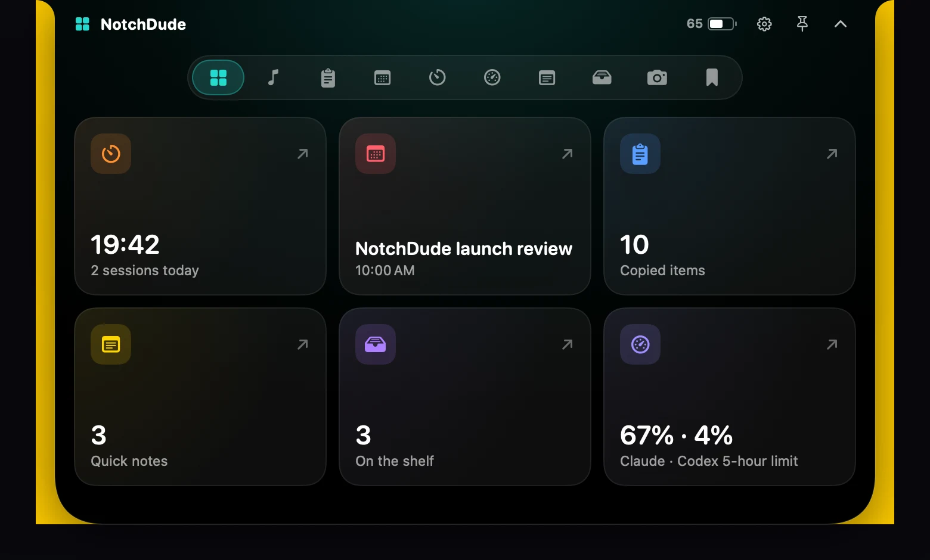930x560 pixels.
Task: Click 'Claude · Codex 5-hour limit' label
Action: click(x=709, y=461)
